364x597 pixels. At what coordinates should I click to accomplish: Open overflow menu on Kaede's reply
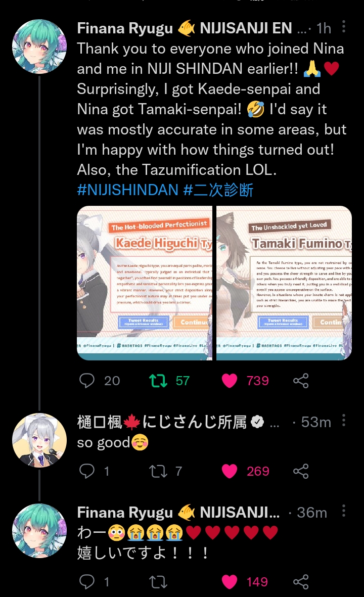click(344, 421)
